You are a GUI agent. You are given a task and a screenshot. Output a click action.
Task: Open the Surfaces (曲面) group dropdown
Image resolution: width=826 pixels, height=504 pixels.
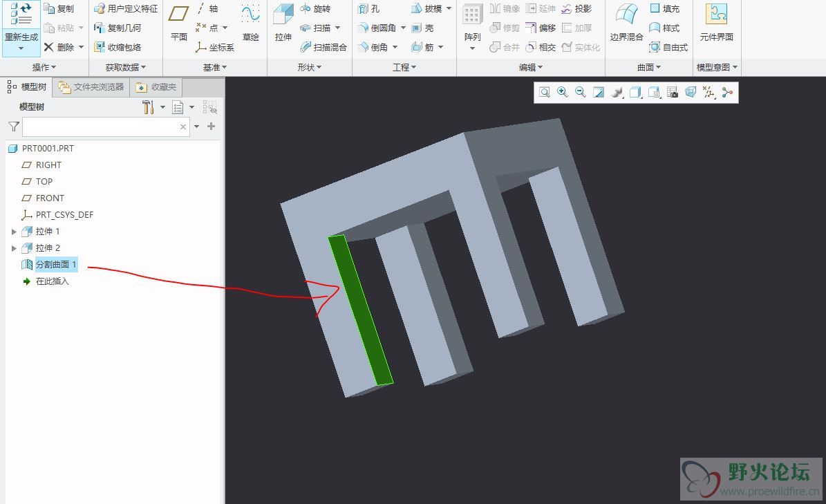[649, 68]
